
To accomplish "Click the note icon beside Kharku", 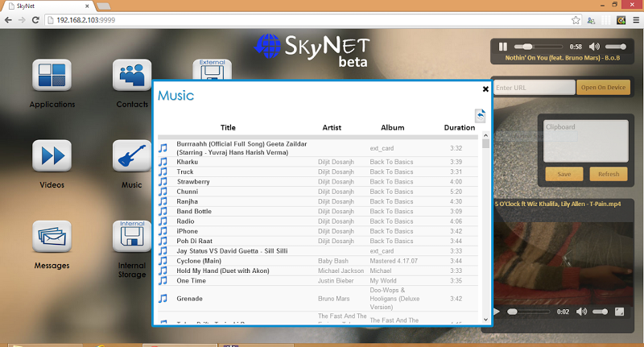I will pyautogui.click(x=163, y=162).
